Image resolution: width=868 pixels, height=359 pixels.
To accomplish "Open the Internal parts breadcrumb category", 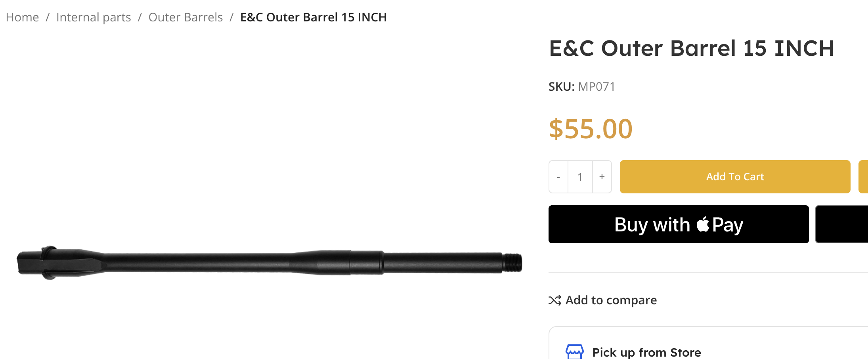I will click(x=94, y=17).
